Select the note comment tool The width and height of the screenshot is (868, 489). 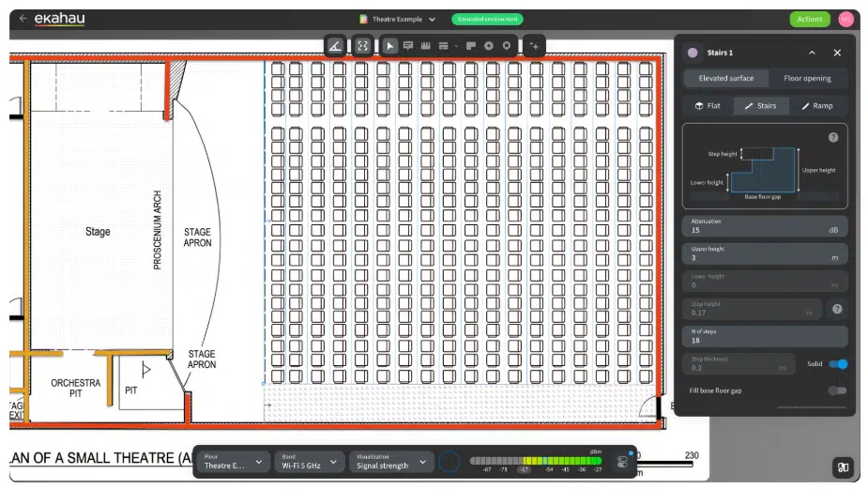tap(408, 46)
